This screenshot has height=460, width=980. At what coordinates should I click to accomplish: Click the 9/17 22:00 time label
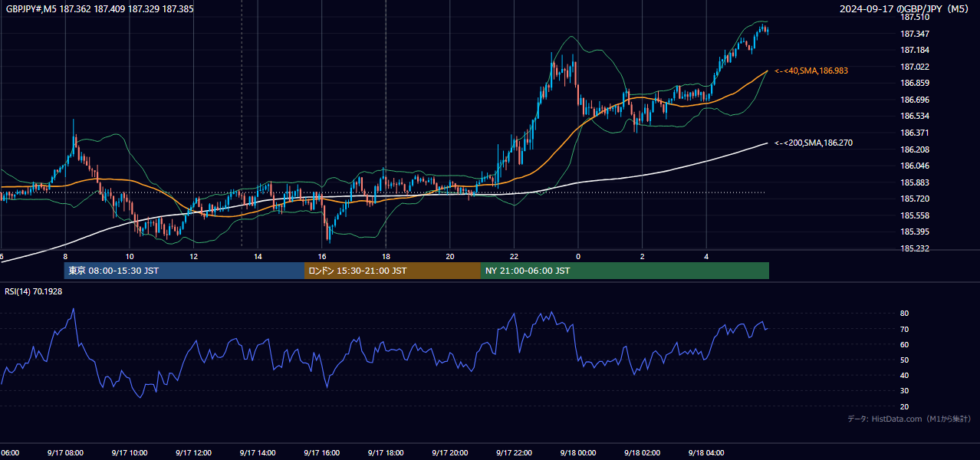tap(514, 452)
